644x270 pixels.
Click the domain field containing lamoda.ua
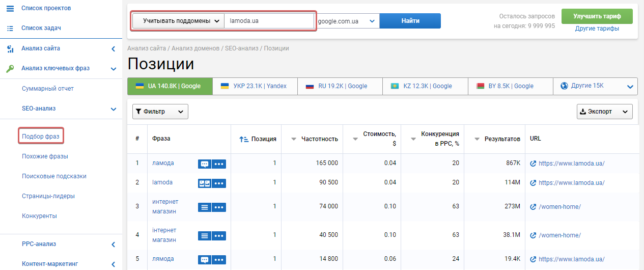pyautogui.click(x=269, y=21)
